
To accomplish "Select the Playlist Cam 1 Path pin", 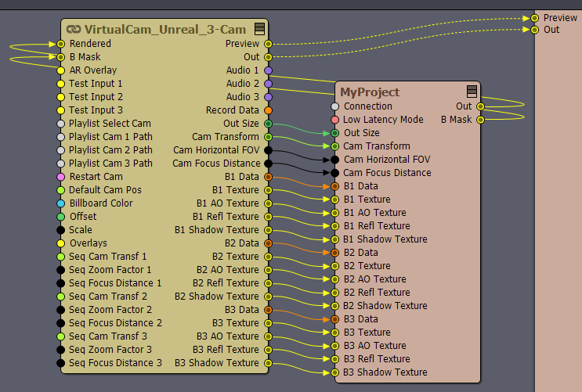I will coord(61,137).
